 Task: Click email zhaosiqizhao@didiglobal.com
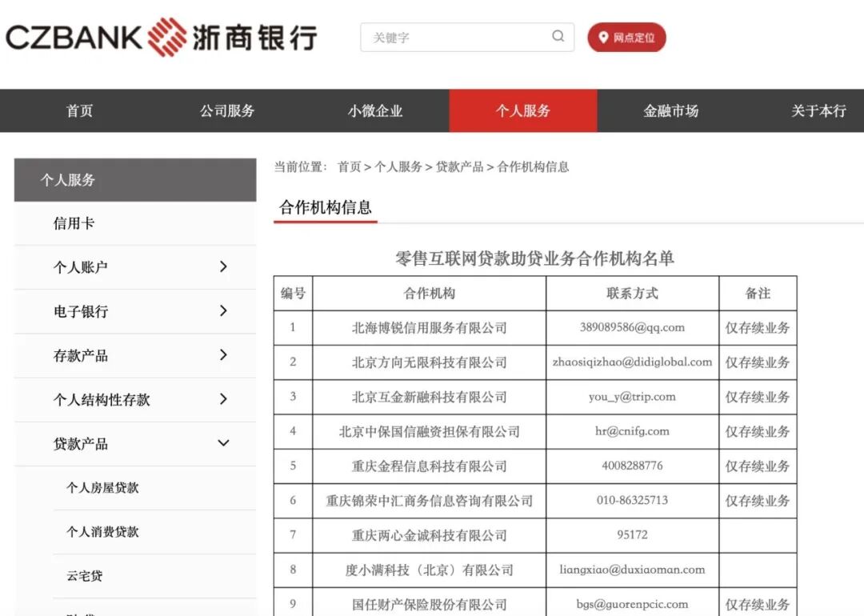coord(632,362)
